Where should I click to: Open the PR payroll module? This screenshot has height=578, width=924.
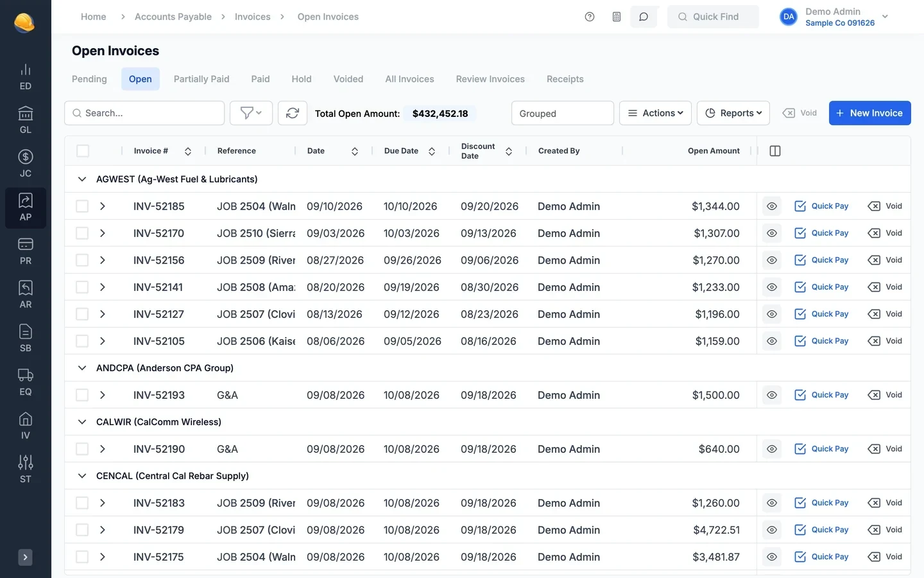tap(26, 252)
